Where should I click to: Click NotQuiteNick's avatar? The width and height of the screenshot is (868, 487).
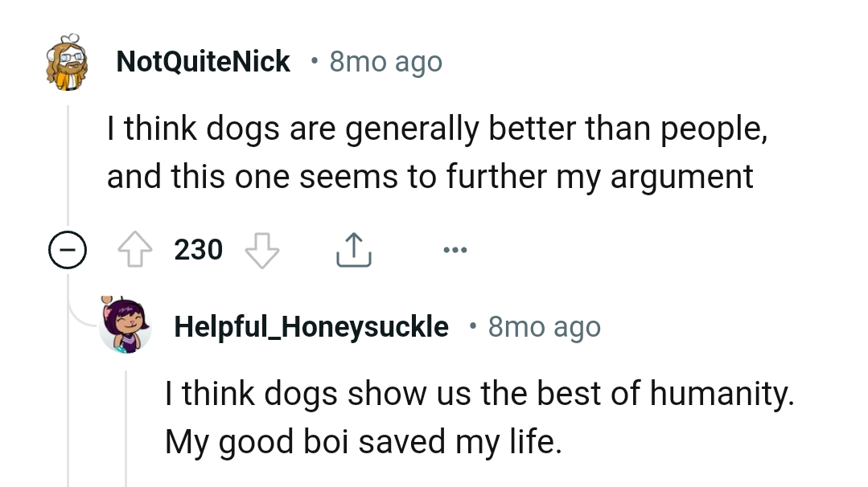(68, 62)
